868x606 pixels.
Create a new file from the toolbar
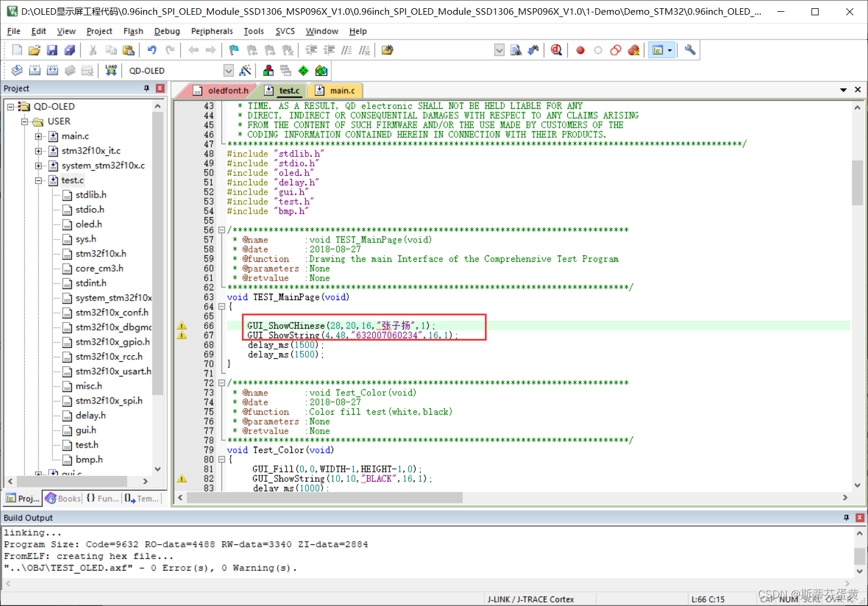point(17,50)
